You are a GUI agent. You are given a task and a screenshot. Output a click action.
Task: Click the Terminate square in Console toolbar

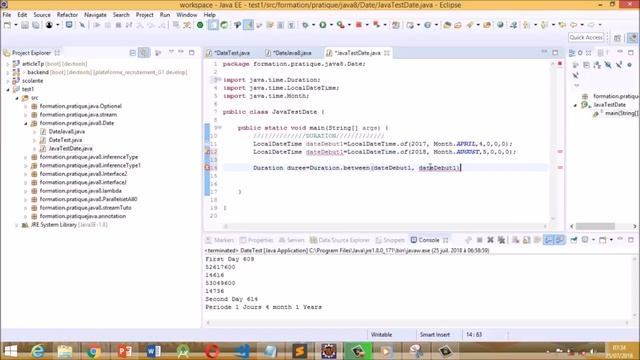480,240
